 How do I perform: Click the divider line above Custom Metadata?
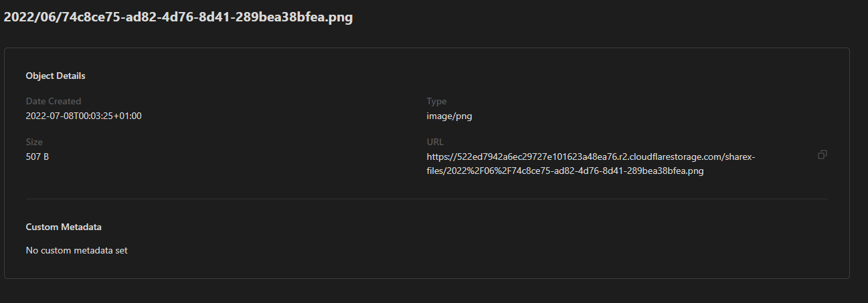point(426,199)
